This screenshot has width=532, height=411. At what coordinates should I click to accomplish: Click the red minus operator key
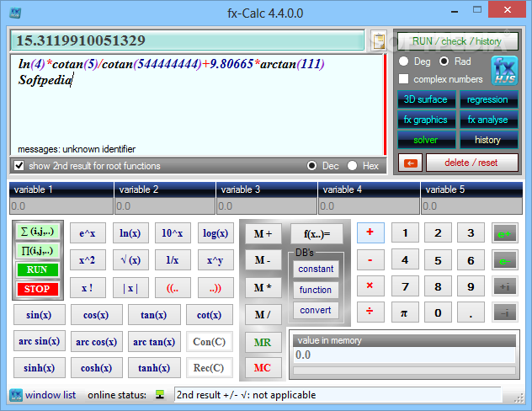point(370,260)
